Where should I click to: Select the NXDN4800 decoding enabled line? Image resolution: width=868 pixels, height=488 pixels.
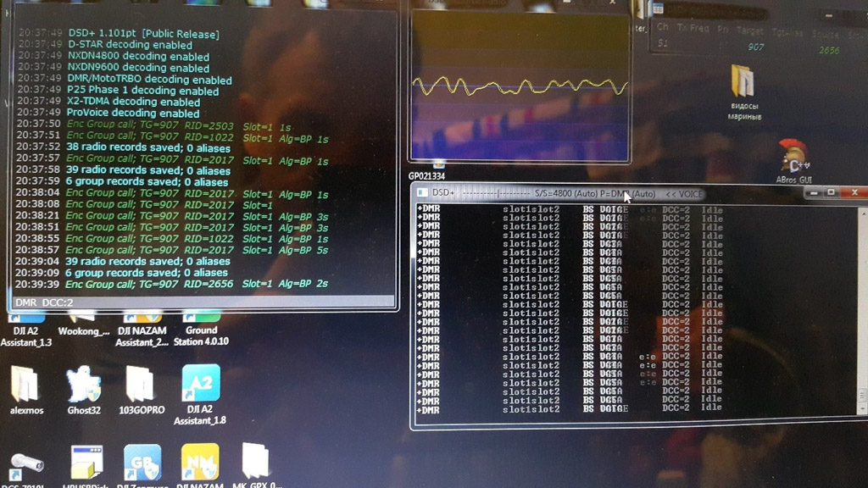(x=114, y=57)
